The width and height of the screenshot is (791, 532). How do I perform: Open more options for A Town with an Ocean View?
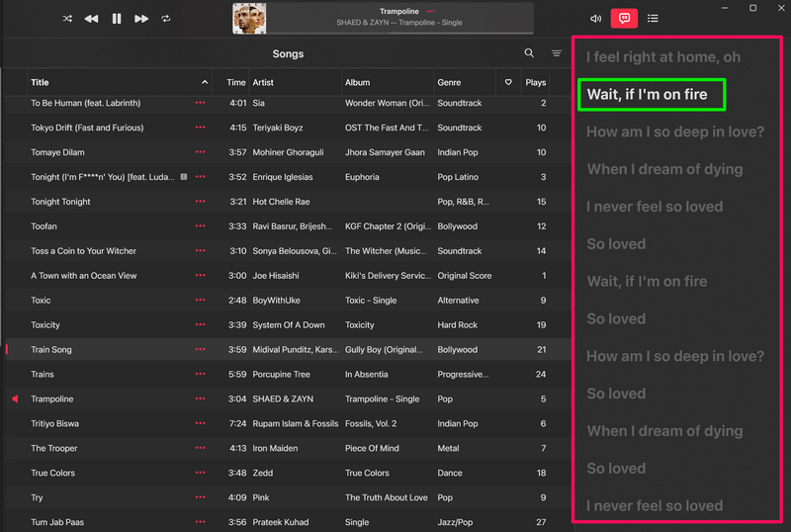click(201, 275)
